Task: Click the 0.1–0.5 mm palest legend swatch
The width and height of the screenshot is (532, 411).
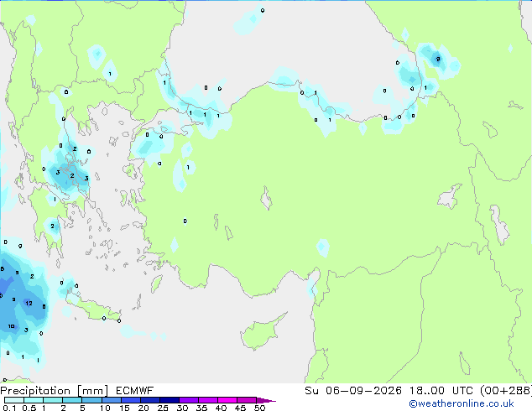Action: click(x=14, y=400)
